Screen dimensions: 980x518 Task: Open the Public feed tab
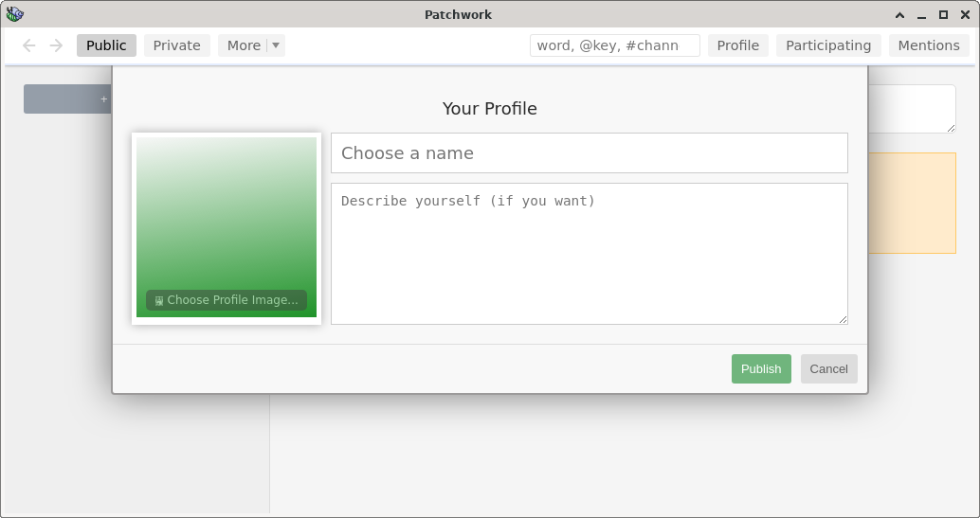[x=106, y=45]
